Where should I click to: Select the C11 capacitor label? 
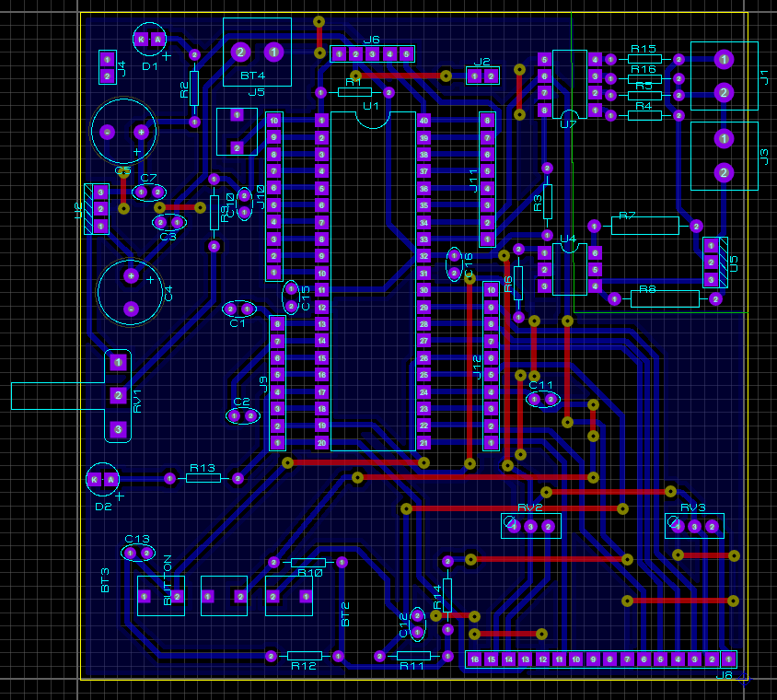(540, 385)
